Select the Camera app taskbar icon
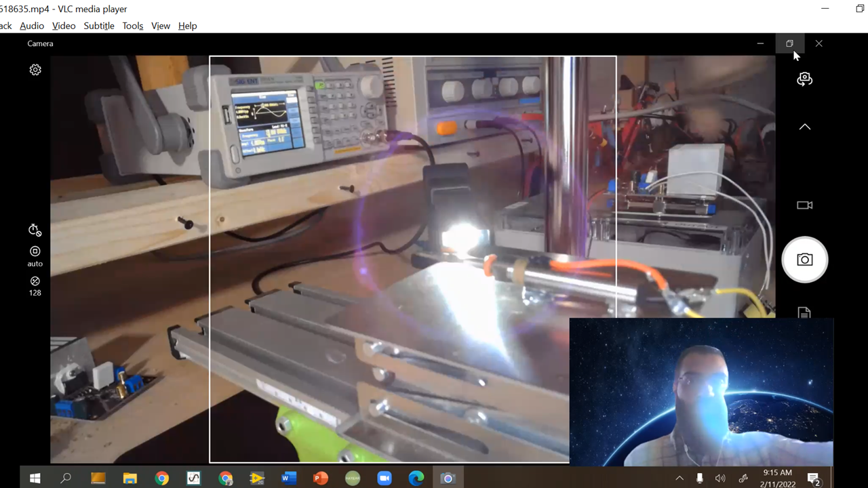Image resolution: width=868 pixels, height=488 pixels. coord(448,479)
